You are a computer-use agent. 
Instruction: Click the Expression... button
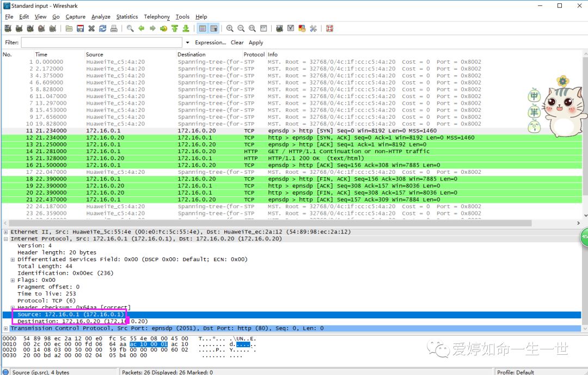[210, 43]
